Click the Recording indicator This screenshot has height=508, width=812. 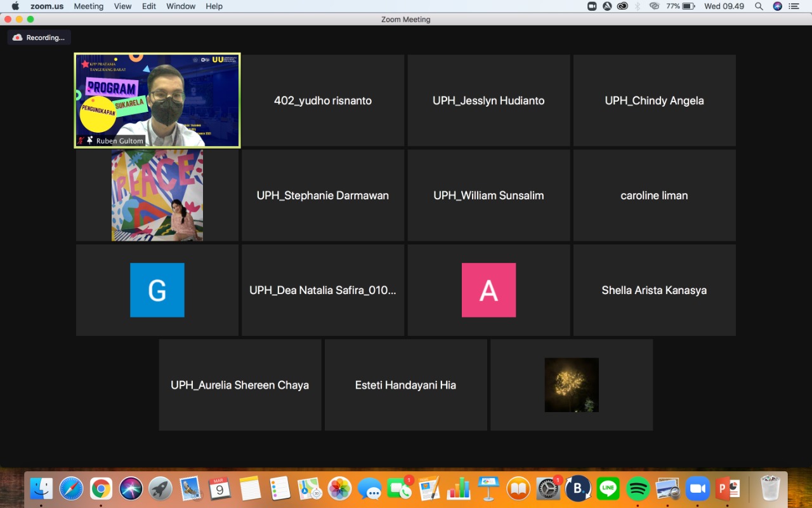point(39,37)
